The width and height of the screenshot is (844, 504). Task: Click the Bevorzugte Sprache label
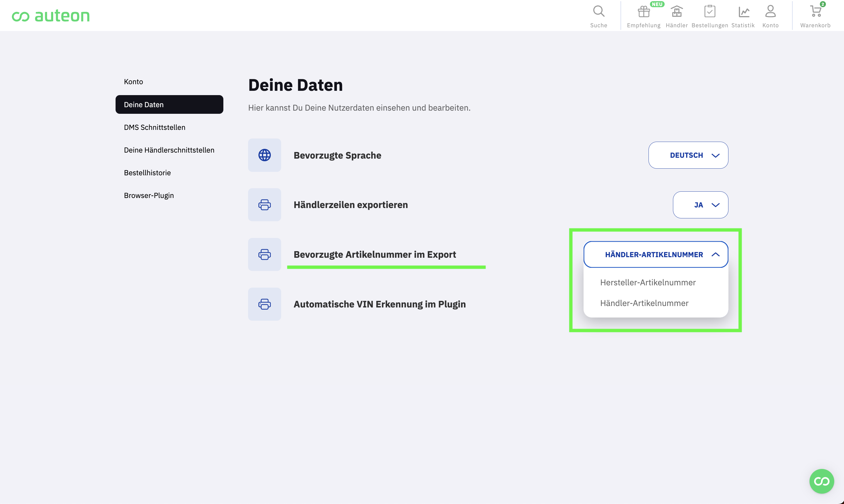pyautogui.click(x=337, y=155)
